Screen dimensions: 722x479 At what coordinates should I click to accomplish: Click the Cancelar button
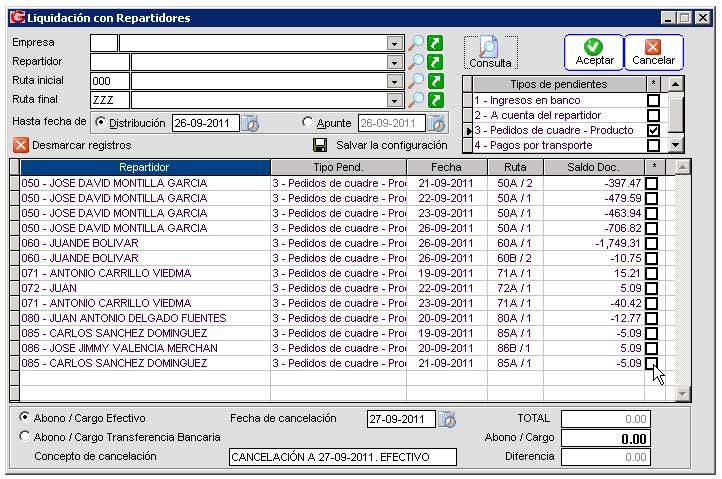(653, 53)
